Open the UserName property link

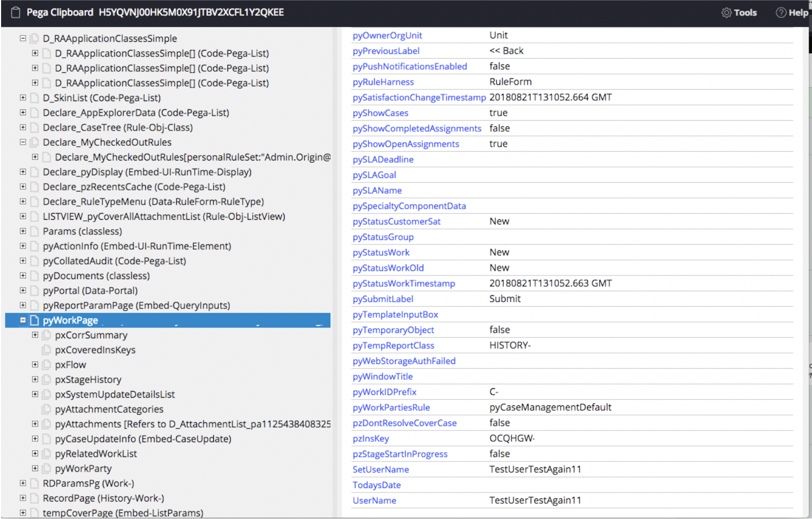(x=374, y=501)
